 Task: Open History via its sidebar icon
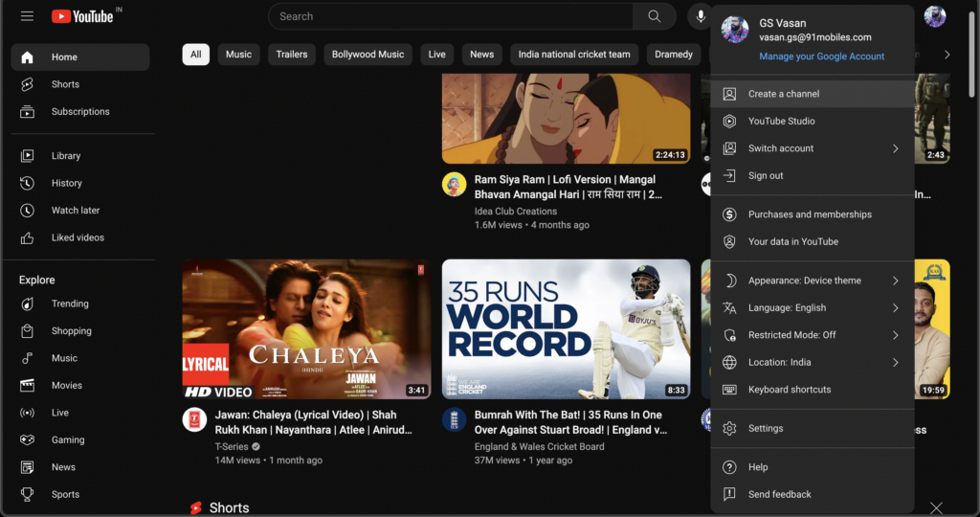pyautogui.click(x=27, y=183)
